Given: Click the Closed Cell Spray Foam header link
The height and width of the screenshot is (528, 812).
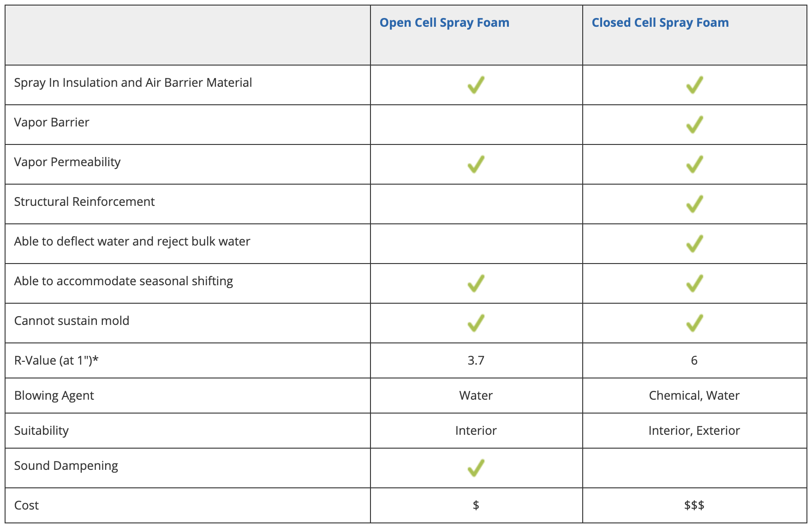Looking at the screenshot, I should coord(660,23).
